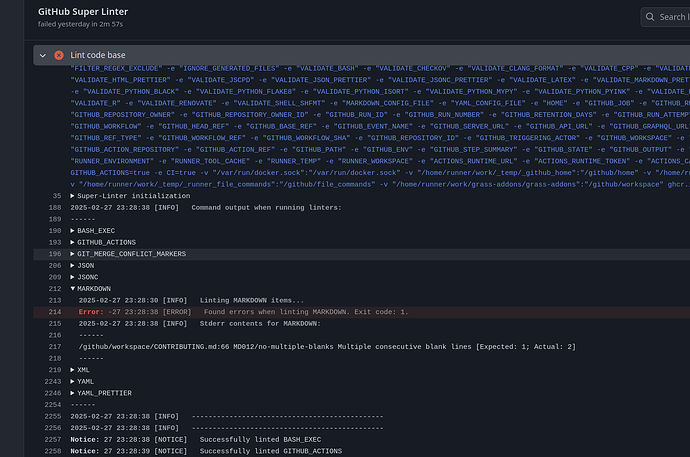Expand the XML log group

tap(80, 370)
